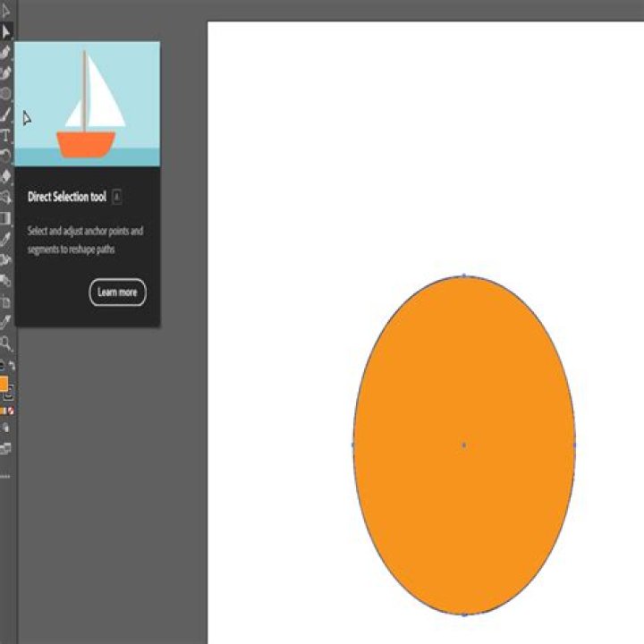Activate the Gradient tool
This screenshot has height=644, width=644.
click(x=5, y=218)
